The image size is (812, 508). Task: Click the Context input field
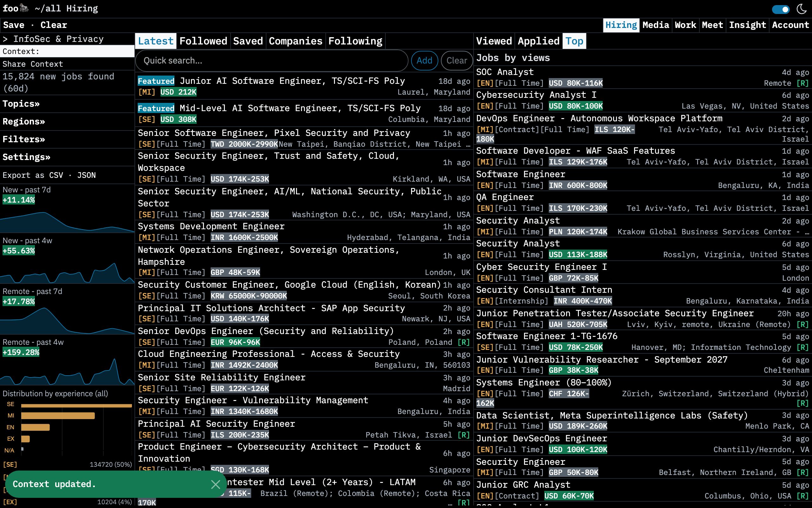point(67,51)
